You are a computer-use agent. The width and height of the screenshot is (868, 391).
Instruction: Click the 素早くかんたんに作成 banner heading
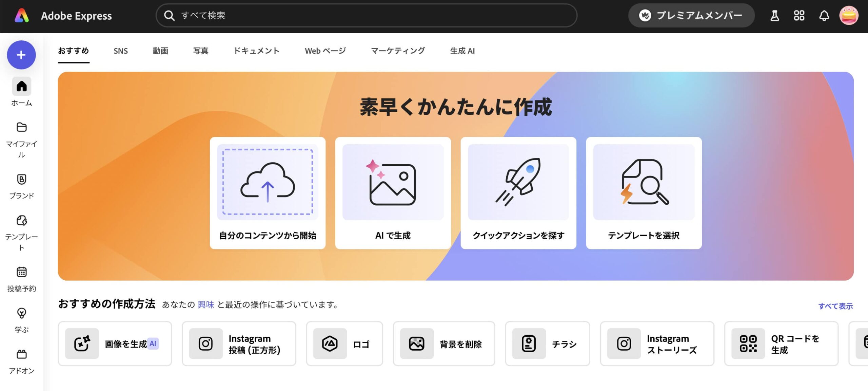click(456, 107)
